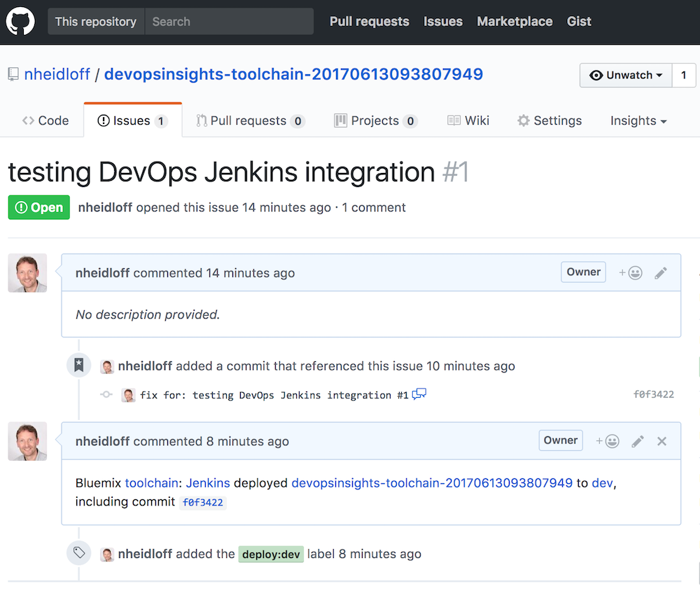Click the tag label event icon
The height and width of the screenshot is (591, 700).
point(79,553)
